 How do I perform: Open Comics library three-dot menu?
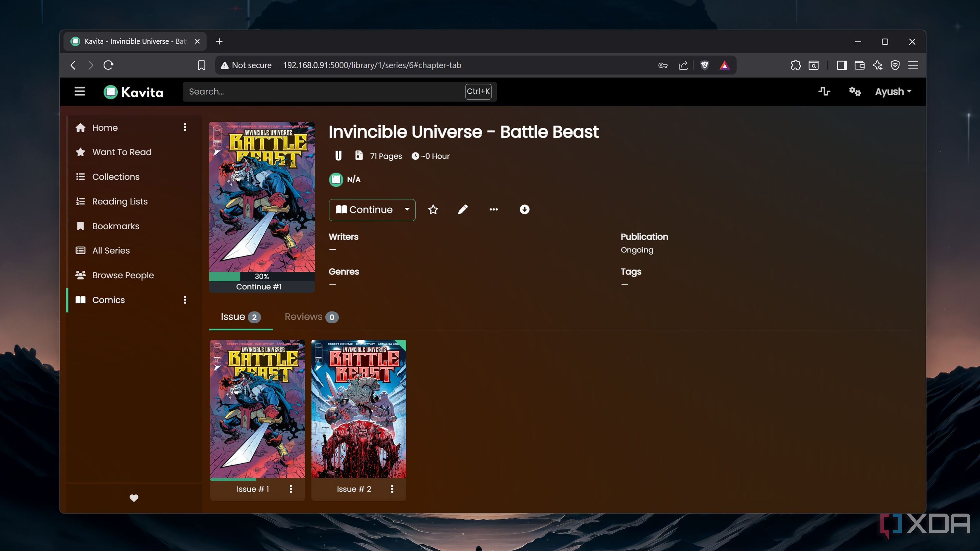point(185,300)
